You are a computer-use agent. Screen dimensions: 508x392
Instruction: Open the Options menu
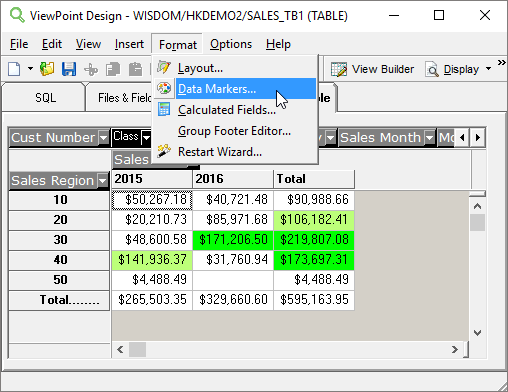coord(231,44)
